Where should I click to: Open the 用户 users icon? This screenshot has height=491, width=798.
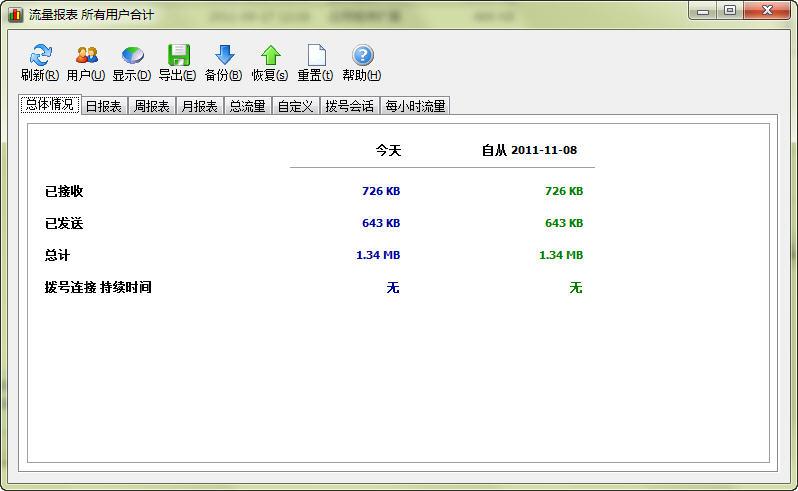click(86, 54)
